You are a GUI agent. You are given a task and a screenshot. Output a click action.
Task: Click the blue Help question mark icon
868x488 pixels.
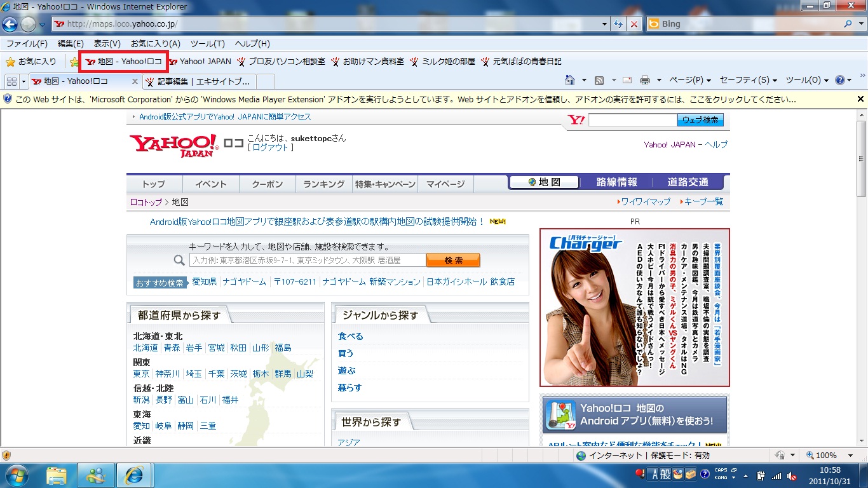[839, 80]
